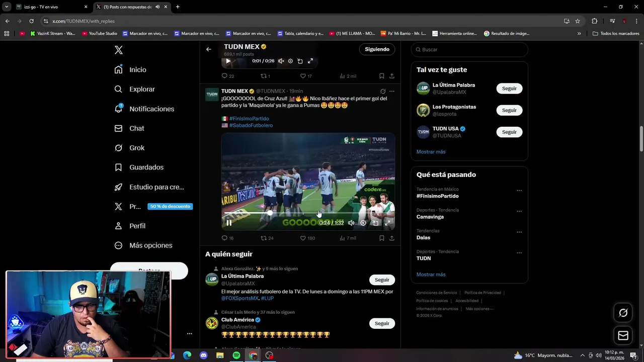Viewport: 644px width, 362px height.
Task: Click the #FinisimoPartido hashtag in the post
Action: coord(249,119)
